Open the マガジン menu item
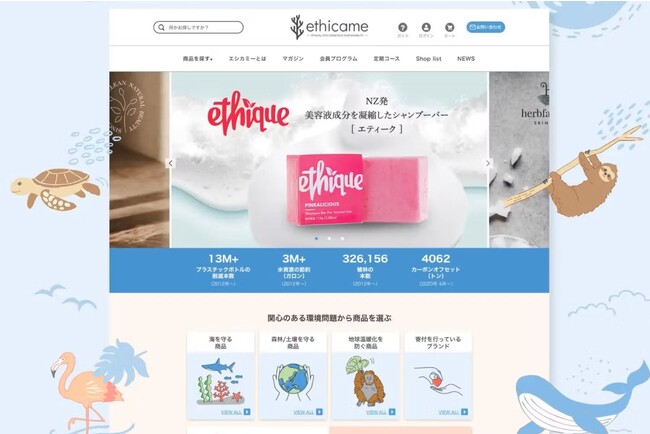 point(293,59)
